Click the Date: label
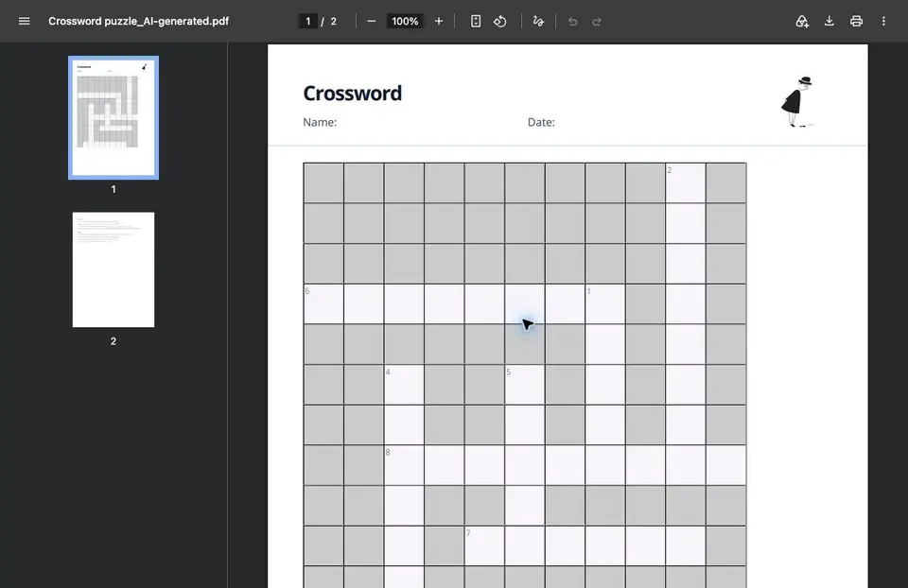Image resolution: width=908 pixels, height=588 pixels. [541, 122]
